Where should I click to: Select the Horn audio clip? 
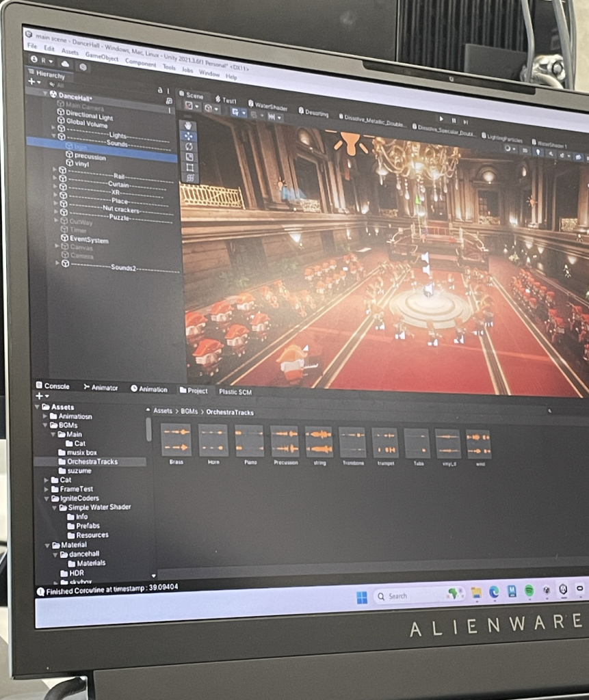[213, 444]
